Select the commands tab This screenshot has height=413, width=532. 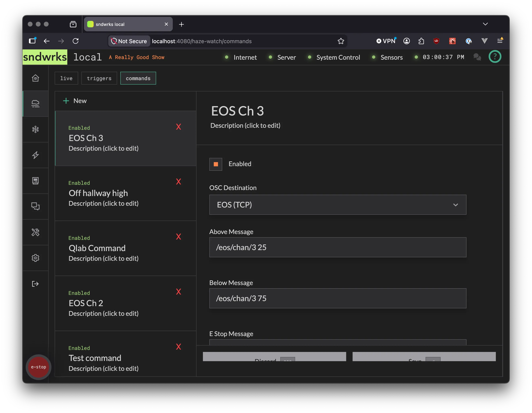(x=138, y=78)
